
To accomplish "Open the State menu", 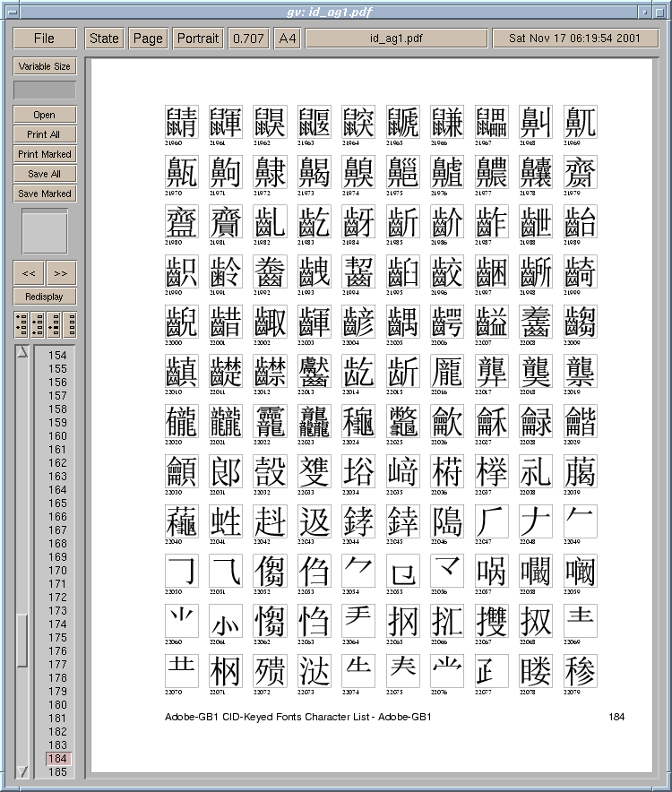I will coord(104,38).
